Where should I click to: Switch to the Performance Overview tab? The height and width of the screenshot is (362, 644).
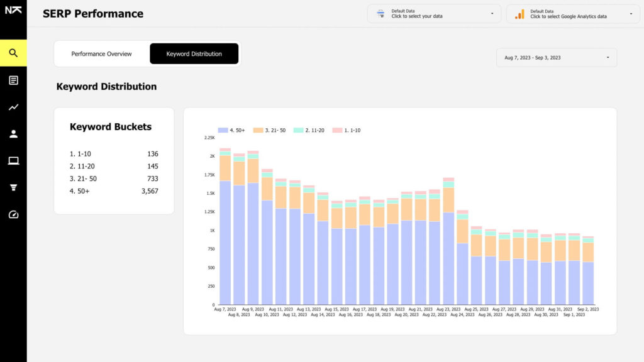tap(101, 54)
